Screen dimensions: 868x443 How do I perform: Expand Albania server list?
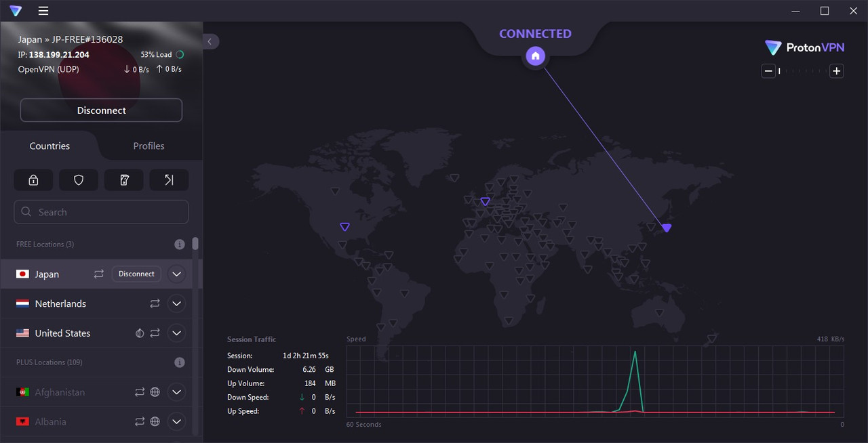[176, 421]
